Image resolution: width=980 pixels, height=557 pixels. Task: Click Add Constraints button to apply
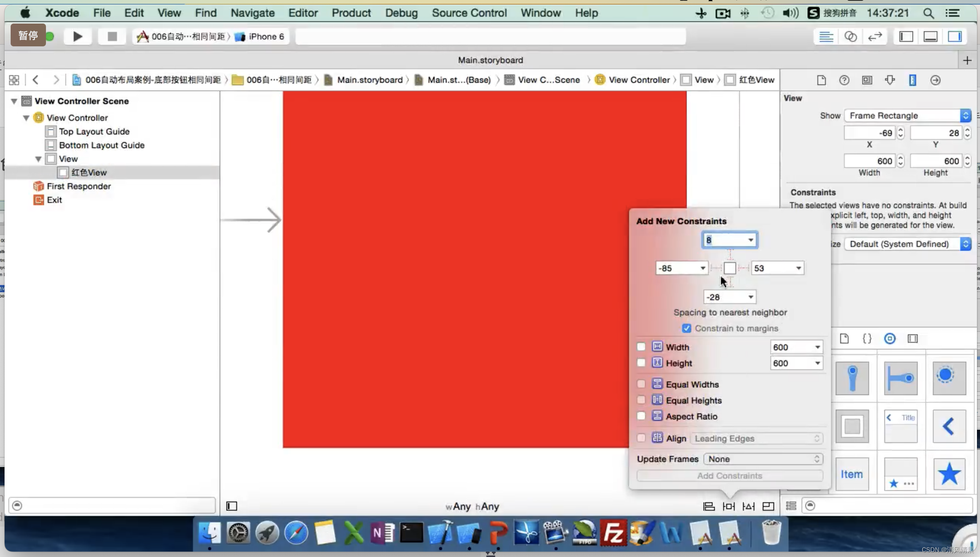pos(730,475)
